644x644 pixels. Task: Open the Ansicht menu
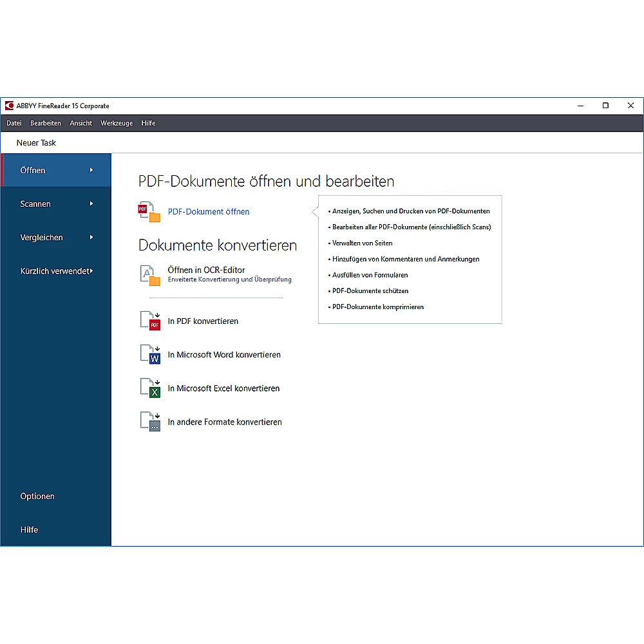81,123
